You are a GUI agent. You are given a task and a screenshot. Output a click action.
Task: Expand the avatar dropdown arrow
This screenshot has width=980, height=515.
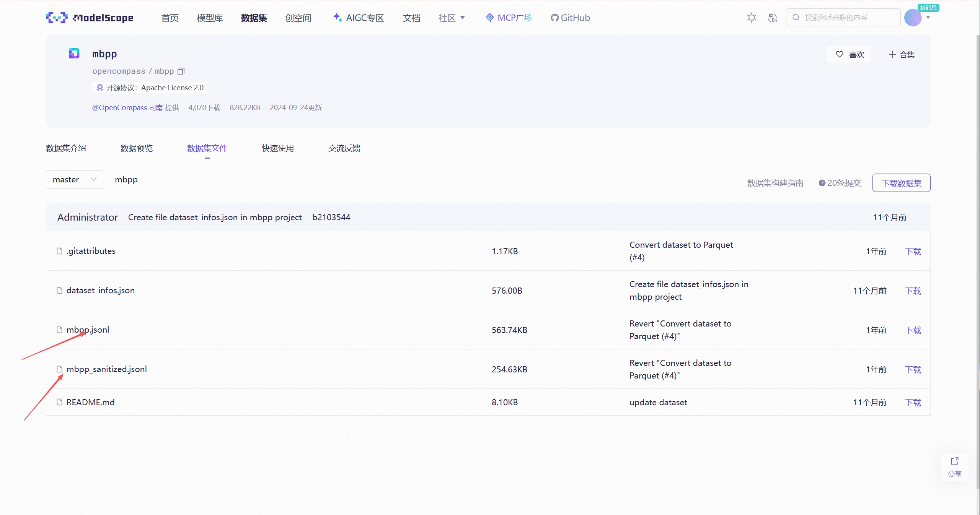click(928, 18)
